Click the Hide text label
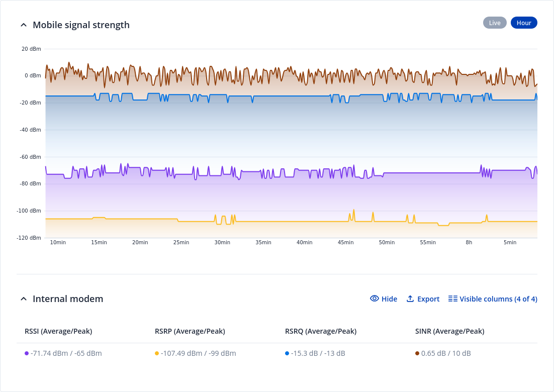554x392 pixels. tap(389, 299)
